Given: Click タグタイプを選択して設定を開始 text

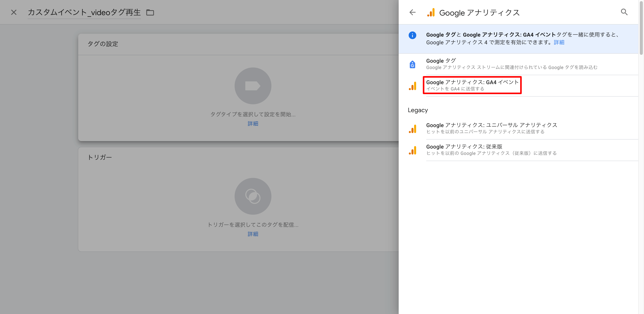Looking at the screenshot, I should click(253, 114).
